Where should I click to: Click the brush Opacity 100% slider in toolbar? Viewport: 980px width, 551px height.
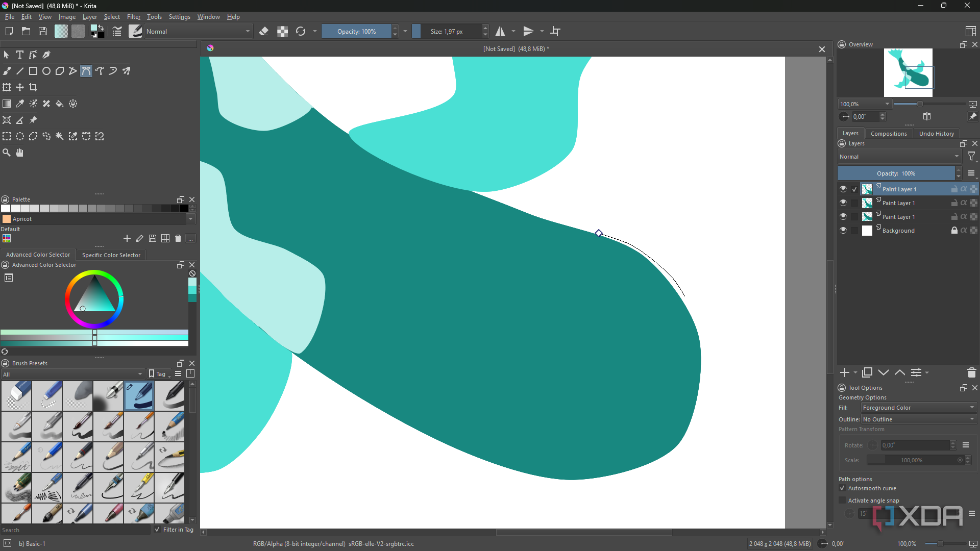click(x=356, y=31)
